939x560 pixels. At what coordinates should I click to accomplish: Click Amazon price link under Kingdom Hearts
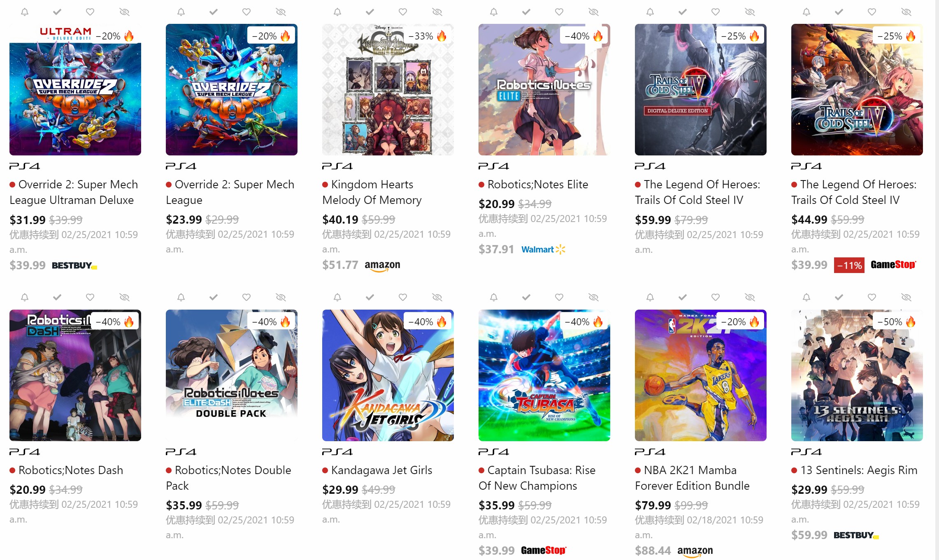(361, 265)
